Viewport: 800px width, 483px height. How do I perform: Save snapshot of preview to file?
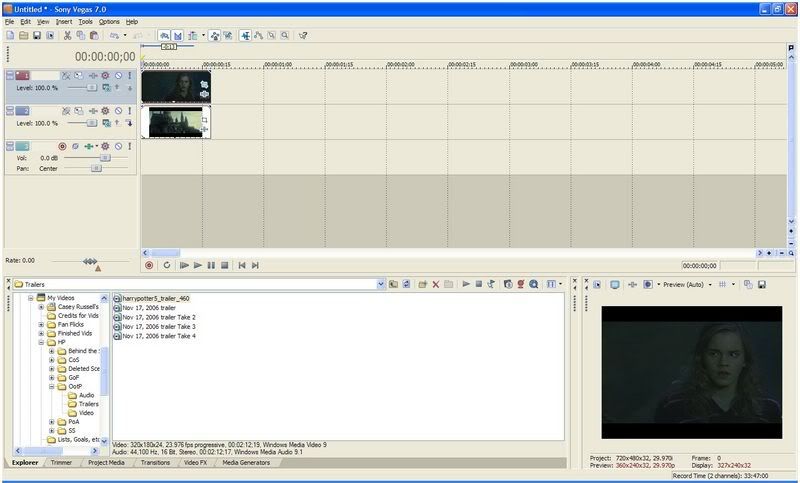[x=762, y=285]
